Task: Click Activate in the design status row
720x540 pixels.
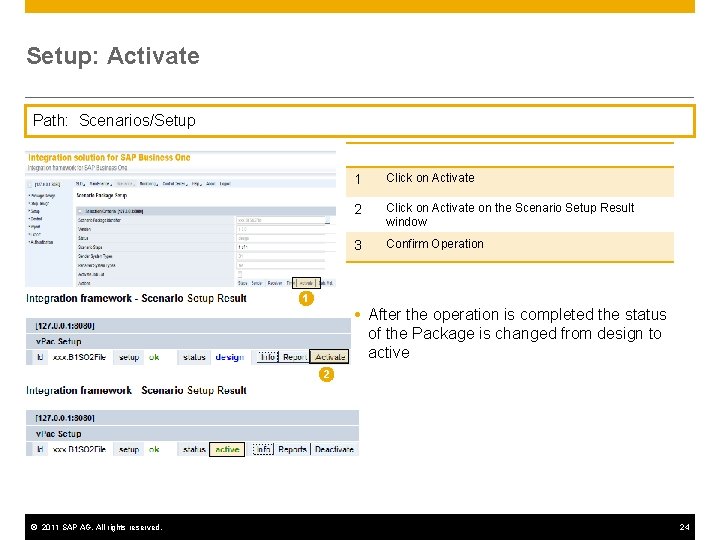Action: tap(329, 357)
